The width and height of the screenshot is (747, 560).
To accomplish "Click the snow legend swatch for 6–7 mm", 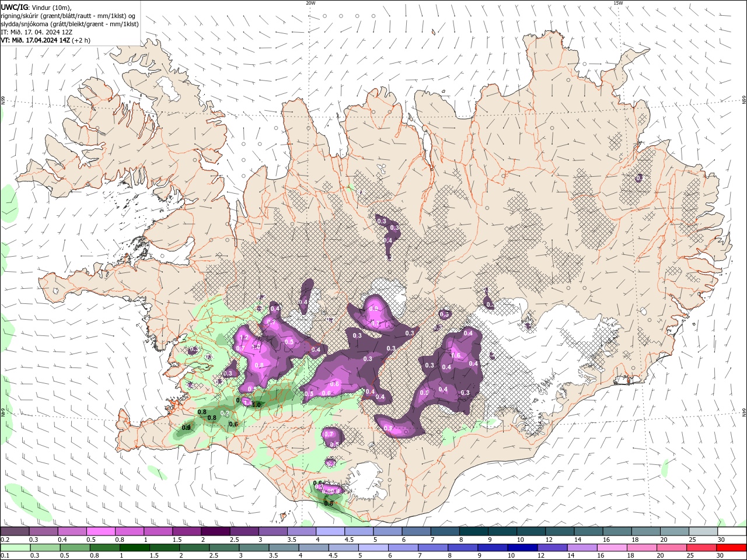I will tap(416, 531).
